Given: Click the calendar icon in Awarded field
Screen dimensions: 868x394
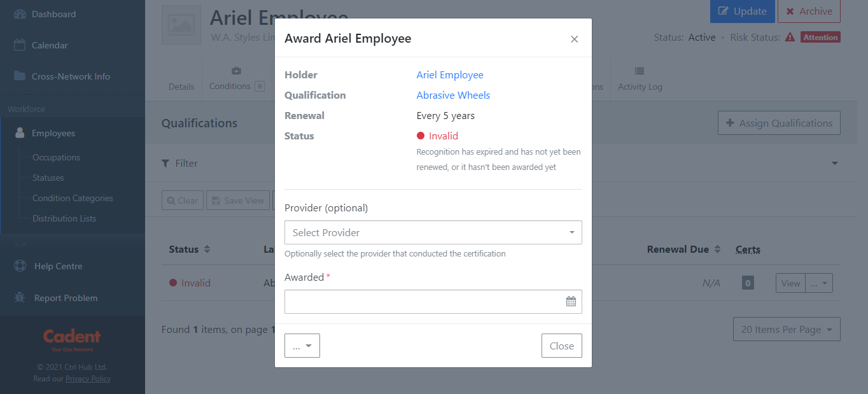Looking at the screenshot, I should [571, 302].
